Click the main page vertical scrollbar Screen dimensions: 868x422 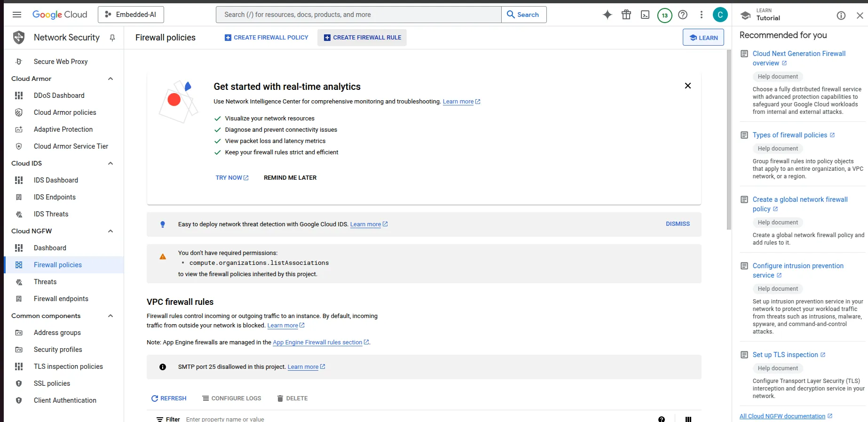click(729, 140)
